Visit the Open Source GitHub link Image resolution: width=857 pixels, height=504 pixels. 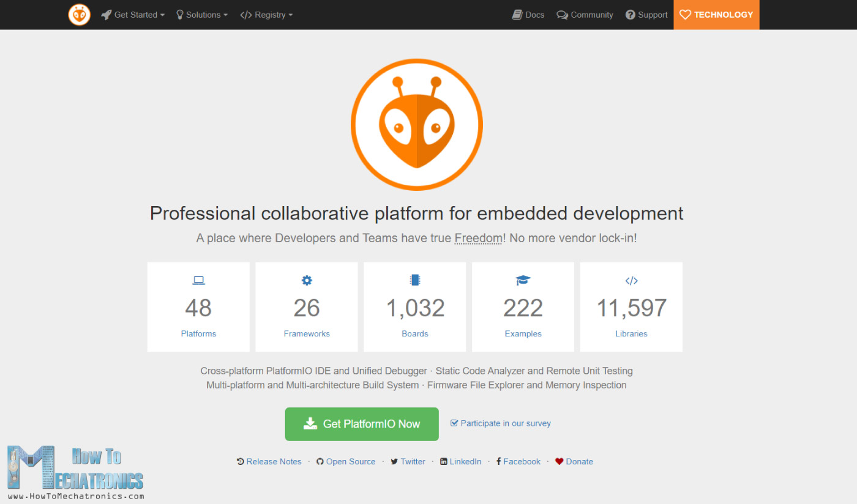[346, 462]
